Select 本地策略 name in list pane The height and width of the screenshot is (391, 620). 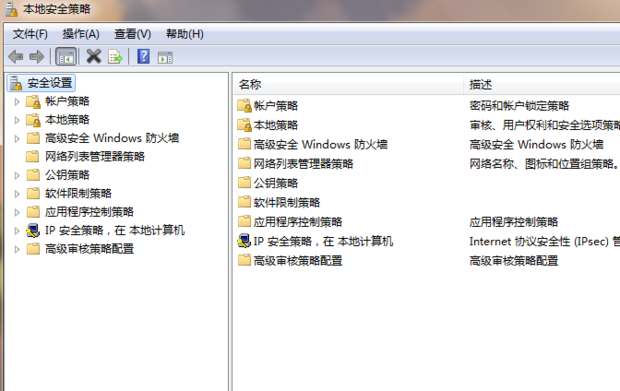(x=276, y=125)
